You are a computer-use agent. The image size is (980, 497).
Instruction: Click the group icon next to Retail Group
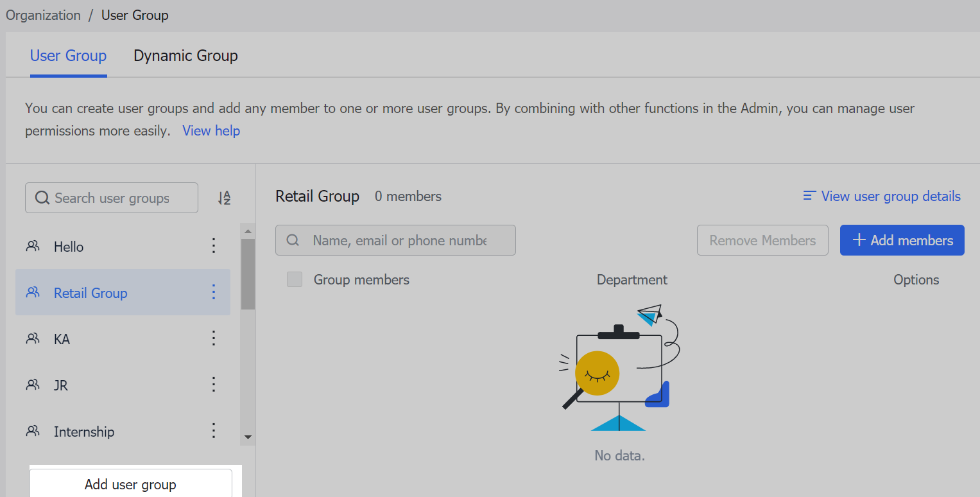[x=33, y=292]
